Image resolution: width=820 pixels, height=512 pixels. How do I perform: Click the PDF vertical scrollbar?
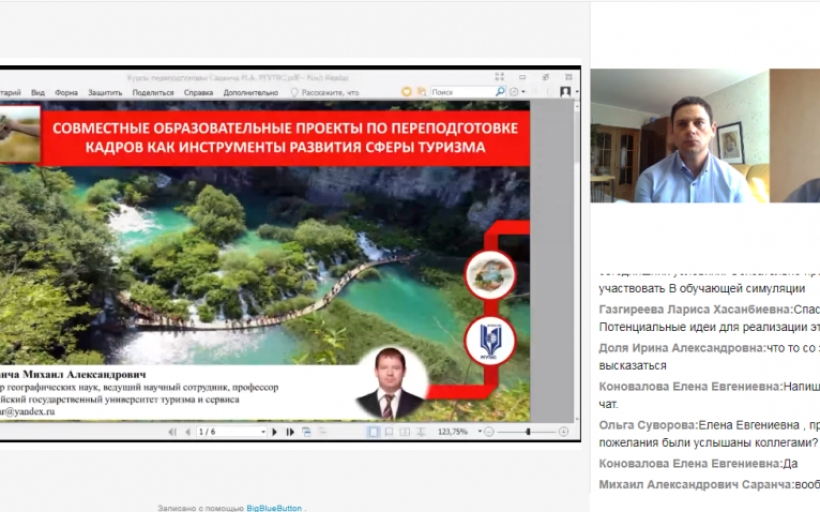tap(577, 261)
